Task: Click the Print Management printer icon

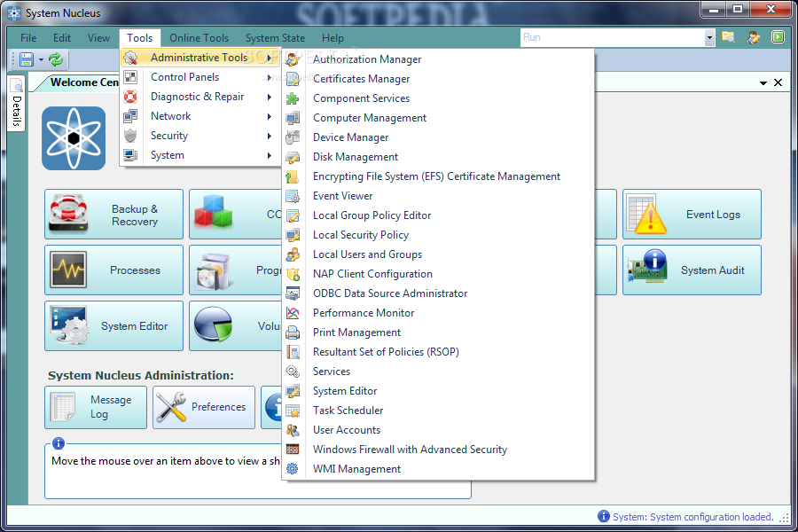Action: coord(293,332)
